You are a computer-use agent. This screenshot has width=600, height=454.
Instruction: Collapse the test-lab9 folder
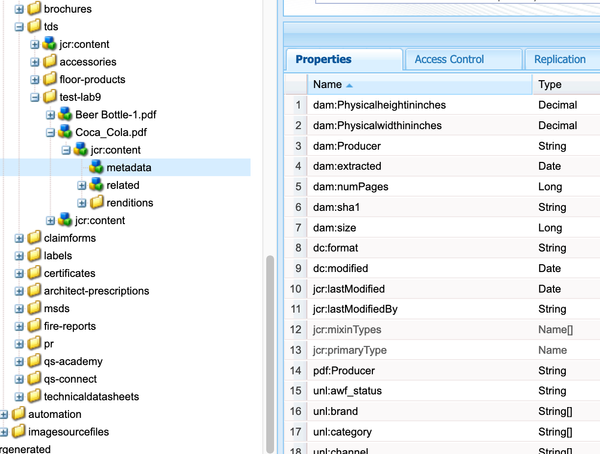[36, 97]
